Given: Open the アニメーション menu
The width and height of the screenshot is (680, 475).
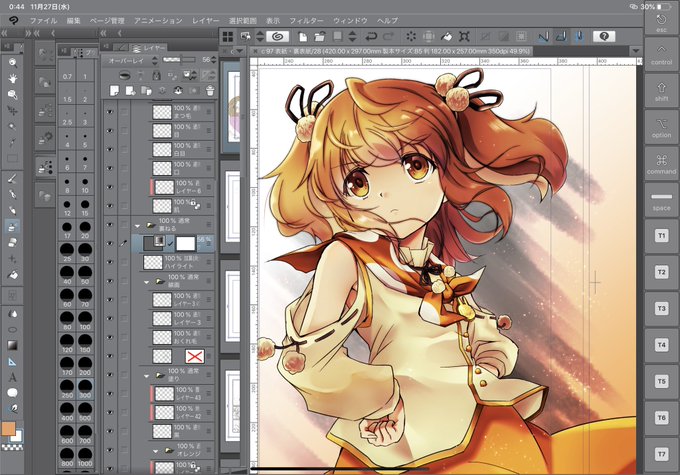Looking at the screenshot, I should (158, 20).
